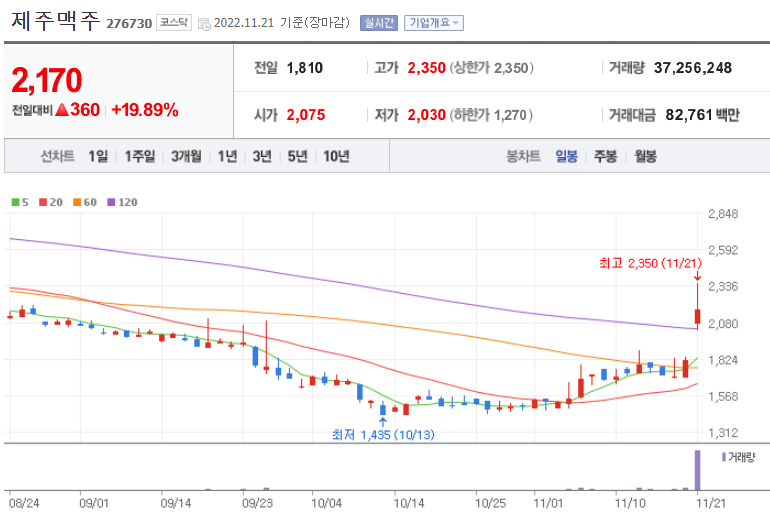Click the 고가 value 2,350
The image size is (770, 518).
point(426,68)
